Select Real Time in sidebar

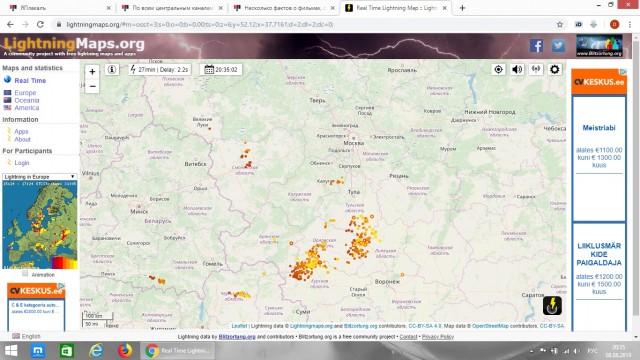[30, 80]
